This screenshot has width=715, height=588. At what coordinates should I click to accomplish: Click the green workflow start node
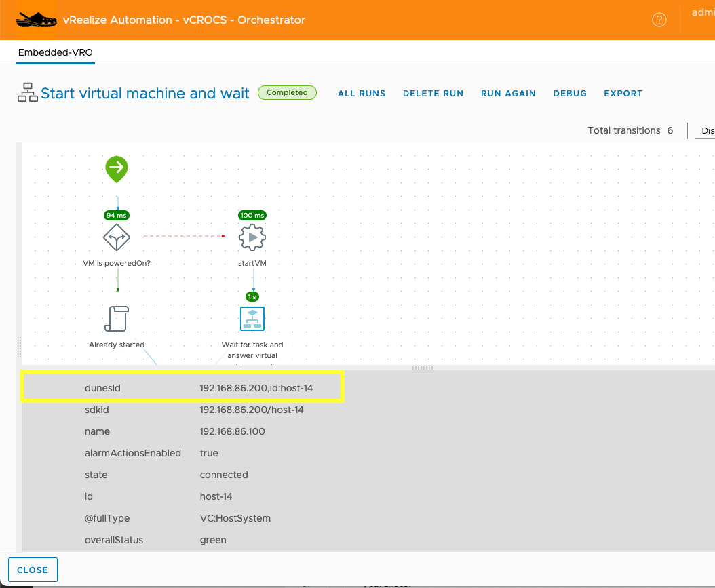[117, 168]
